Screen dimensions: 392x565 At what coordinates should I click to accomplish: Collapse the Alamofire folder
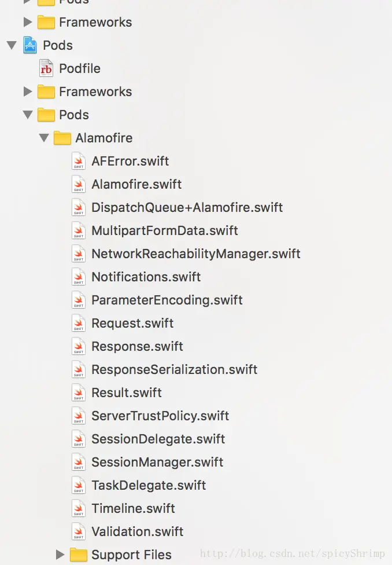point(43,138)
